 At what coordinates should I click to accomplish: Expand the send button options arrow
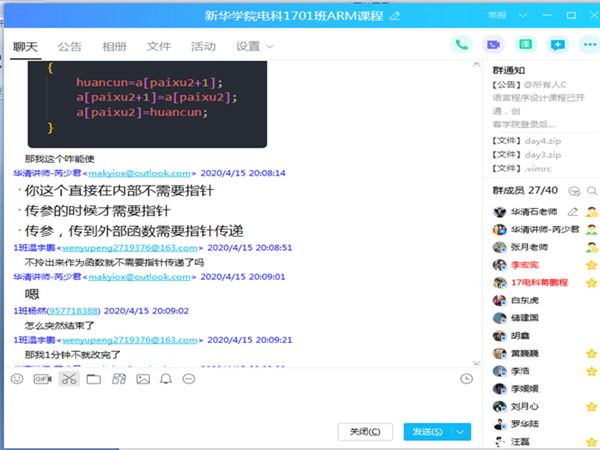(461, 432)
